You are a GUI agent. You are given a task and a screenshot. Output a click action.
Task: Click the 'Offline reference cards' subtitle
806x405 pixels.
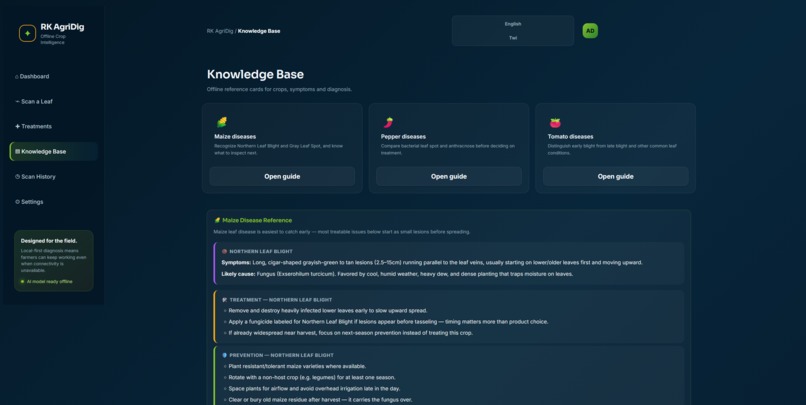[x=279, y=89]
